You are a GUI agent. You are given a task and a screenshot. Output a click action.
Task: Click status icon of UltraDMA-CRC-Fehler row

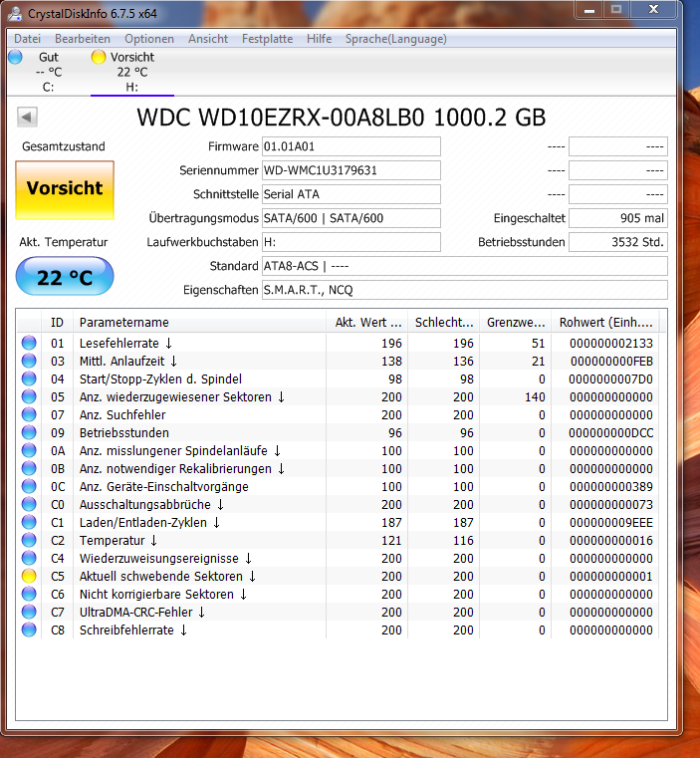coord(29,611)
